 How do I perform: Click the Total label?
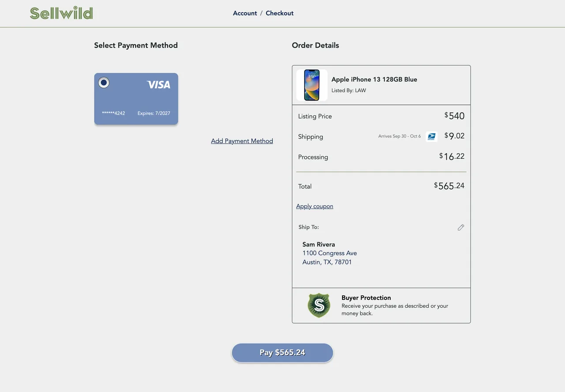(305, 187)
